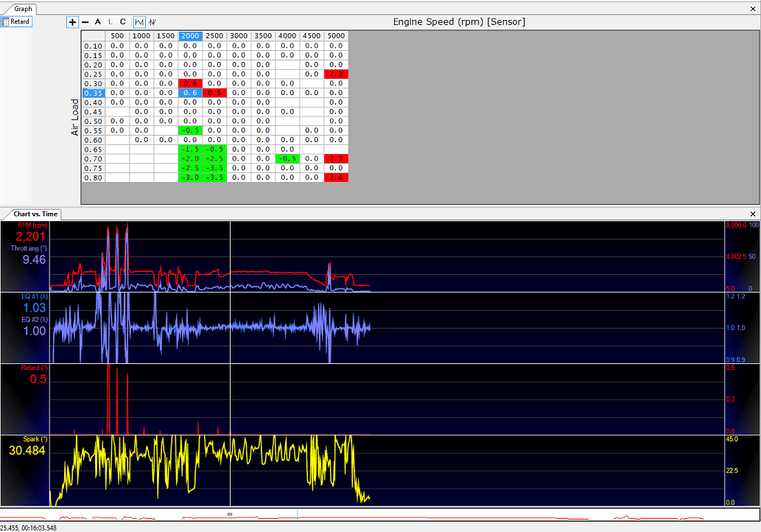Click the green -3.0 cell at 2000 rpm

click(190, 178)
